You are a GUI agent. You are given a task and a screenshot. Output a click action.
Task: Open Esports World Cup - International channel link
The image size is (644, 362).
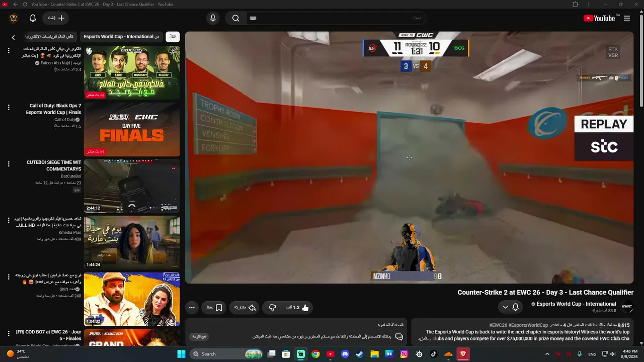tap(576, 304)
